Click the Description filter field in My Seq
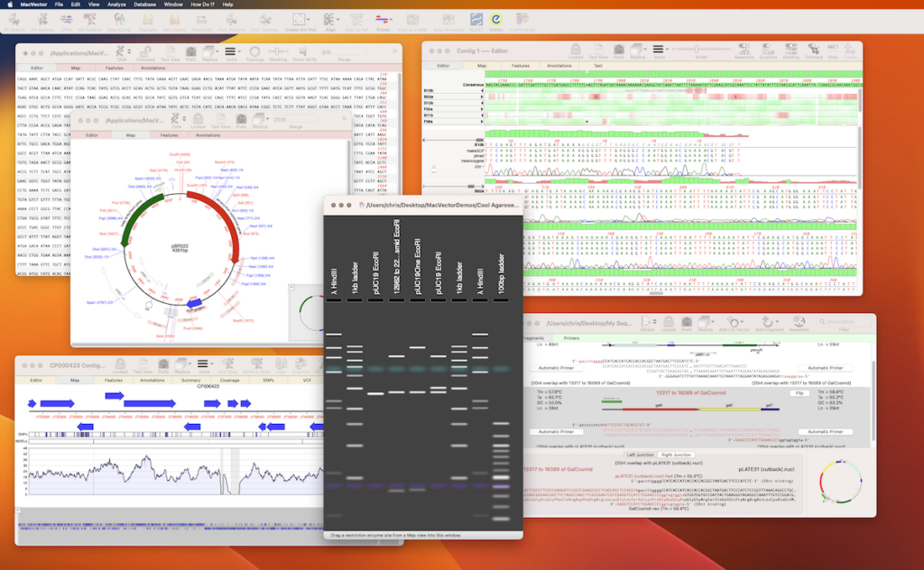924x570 pixels. click(x=845, y=321)
